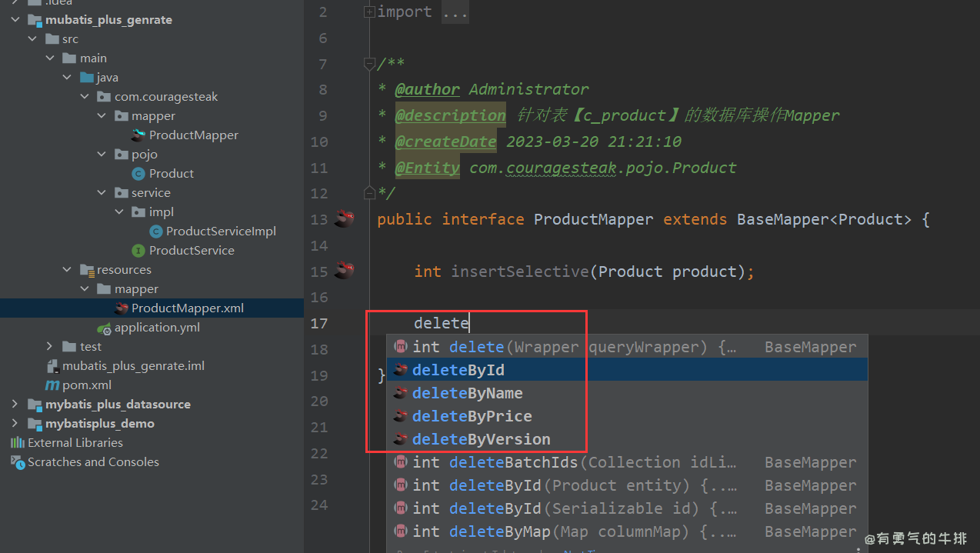Open pom.xml Maven file
The width and height of the screenshot is (980, 553).
[86, 385]
